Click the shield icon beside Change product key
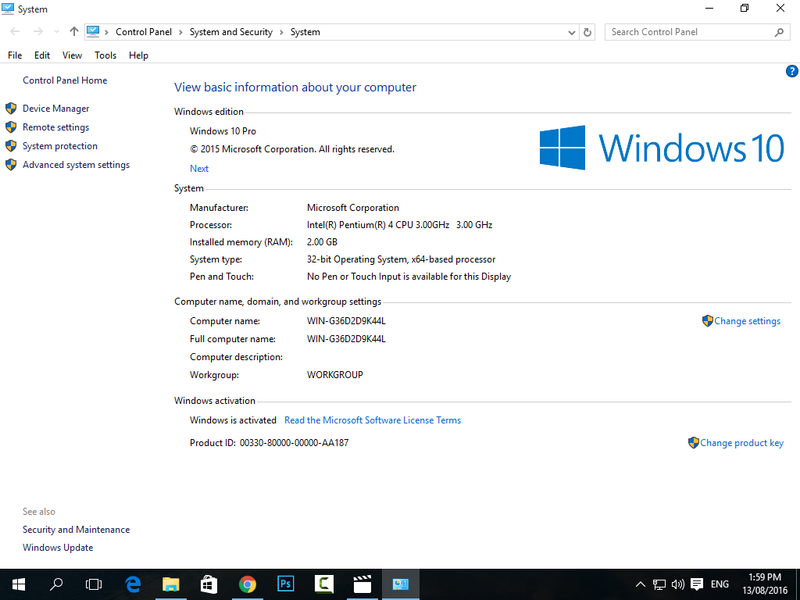Screen dimensions: 800x600 tap(693, 443)
